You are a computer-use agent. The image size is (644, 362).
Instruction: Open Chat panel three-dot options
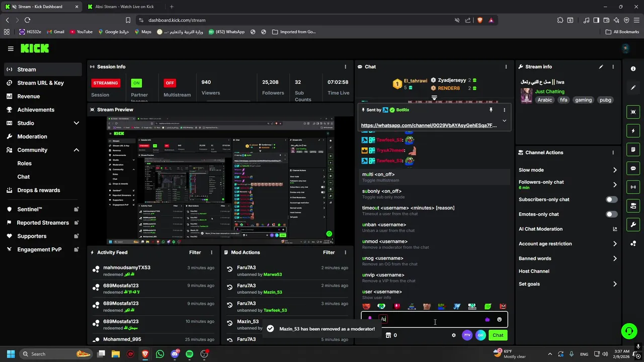(506, 66)
